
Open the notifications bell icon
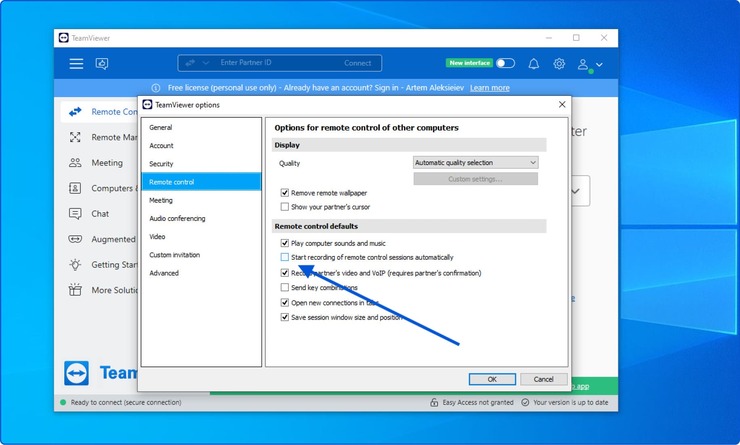tap(534, 64)
